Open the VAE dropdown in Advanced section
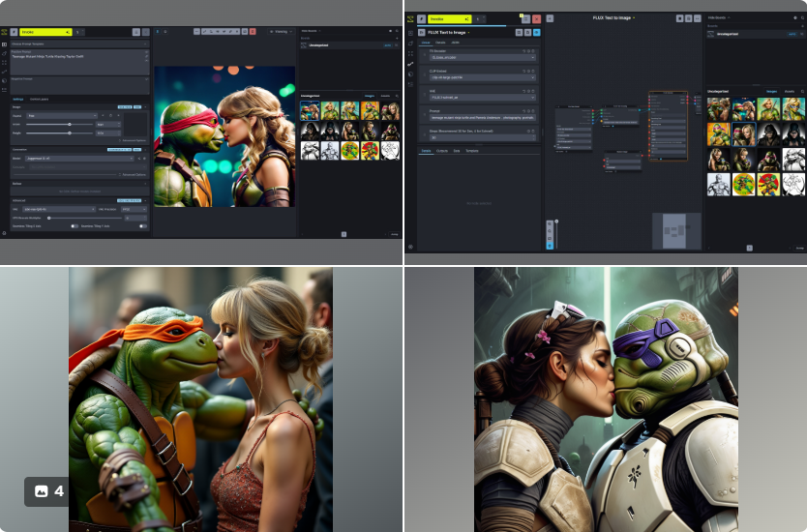This screenshot has height=532, width=807. [58, 209]
